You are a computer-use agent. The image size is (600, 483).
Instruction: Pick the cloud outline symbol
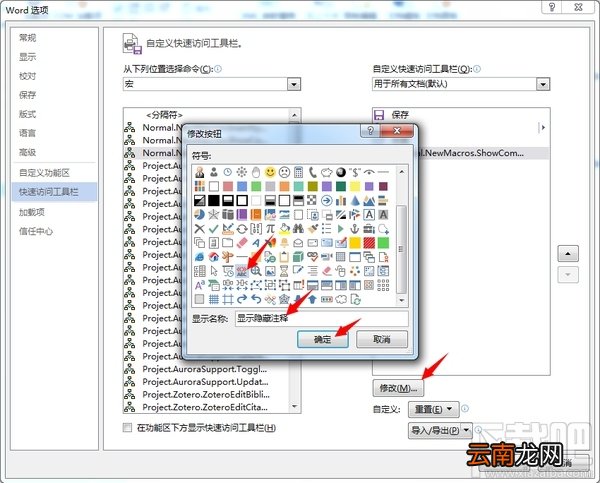[x=341, y=299]
